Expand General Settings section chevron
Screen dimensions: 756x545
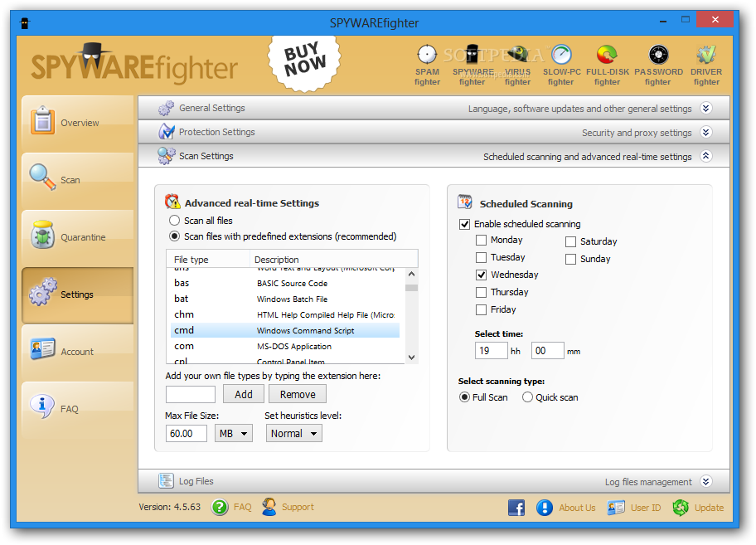point(706,108)
